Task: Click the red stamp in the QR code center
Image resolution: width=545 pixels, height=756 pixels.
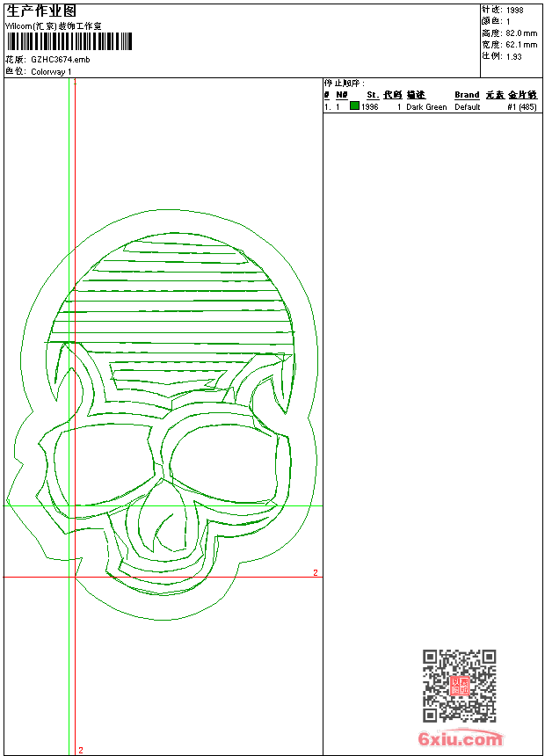Action: click(x=459, y=686)
